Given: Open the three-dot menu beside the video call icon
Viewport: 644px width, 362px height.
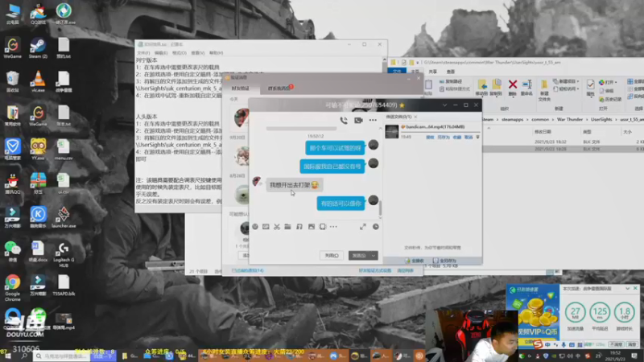Looking at the screenshot, I should point(373,120).
